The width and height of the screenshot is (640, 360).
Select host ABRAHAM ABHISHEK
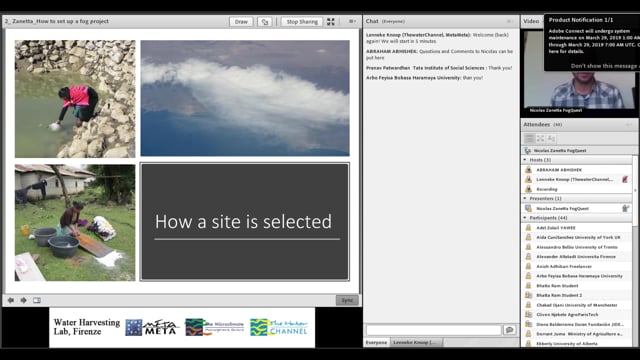tap(577, 170)
